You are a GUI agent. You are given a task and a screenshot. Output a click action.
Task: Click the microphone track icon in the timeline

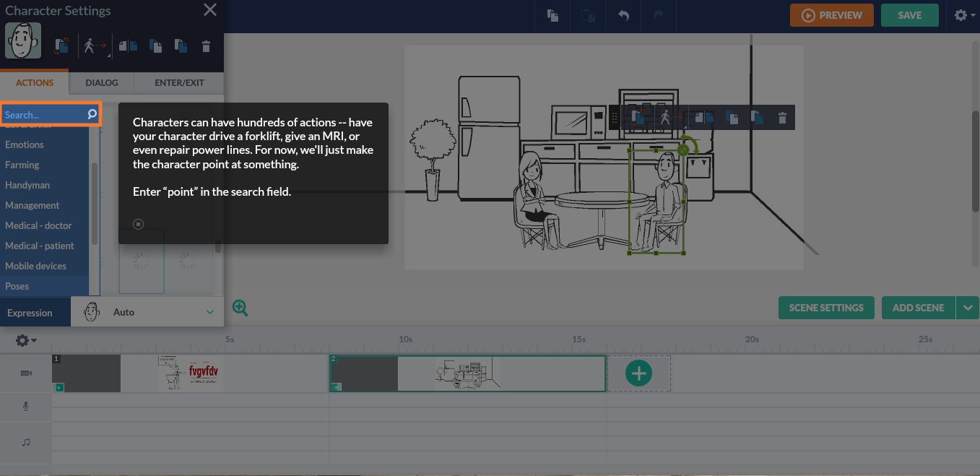pyautogui.click(x=26, y=406)
